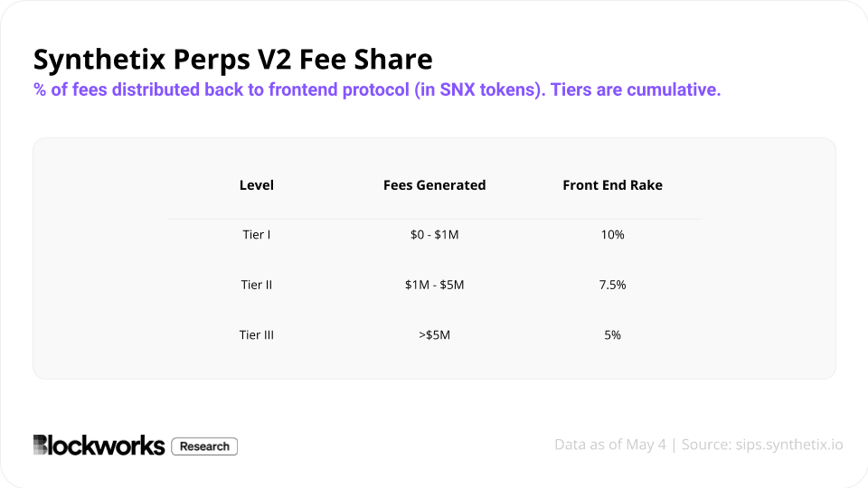Click the $1M - $5M fees cell
Screen dimensions: 868x488
coord(435,285)
